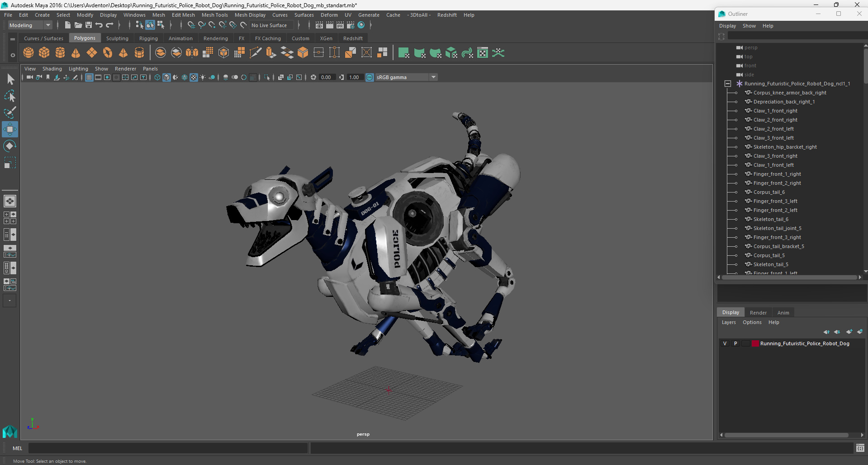The image size is (868, 465).
Task: Save the scene with disk icon
Action: [x=89, y=25]
